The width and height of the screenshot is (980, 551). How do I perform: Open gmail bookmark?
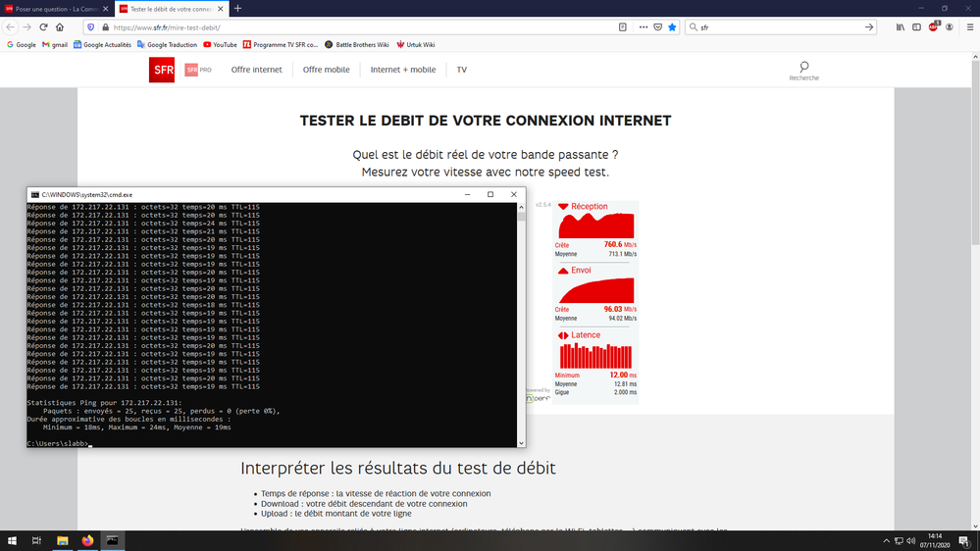tap(55, 45)
